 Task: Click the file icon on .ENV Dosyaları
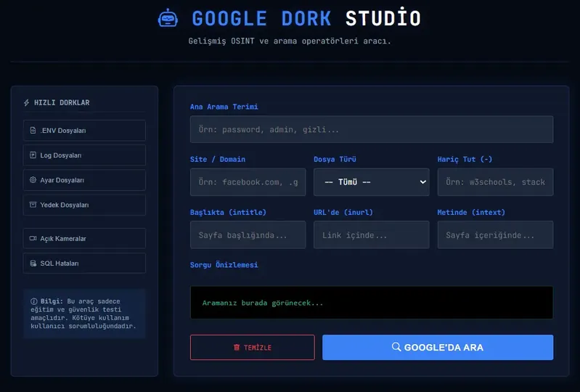click(33, 130)
